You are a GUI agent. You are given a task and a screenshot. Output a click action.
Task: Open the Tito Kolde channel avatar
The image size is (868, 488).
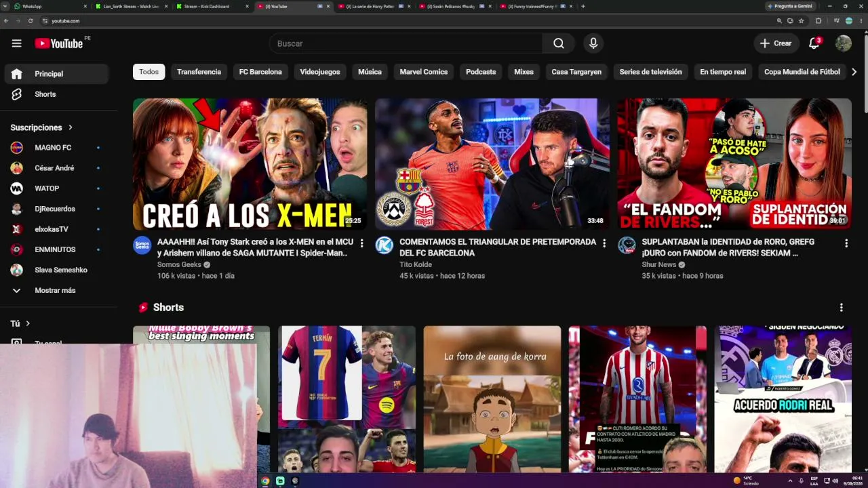[x=384, y=245]
